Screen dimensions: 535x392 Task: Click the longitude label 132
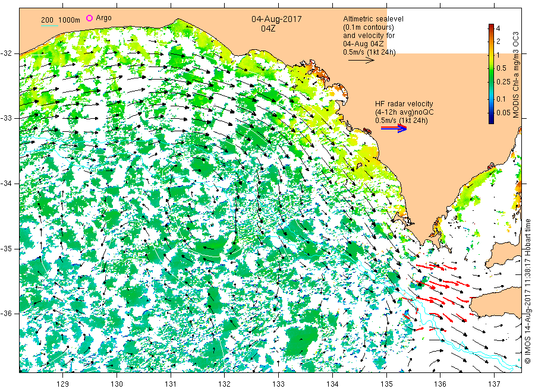[x=225, y=384]
